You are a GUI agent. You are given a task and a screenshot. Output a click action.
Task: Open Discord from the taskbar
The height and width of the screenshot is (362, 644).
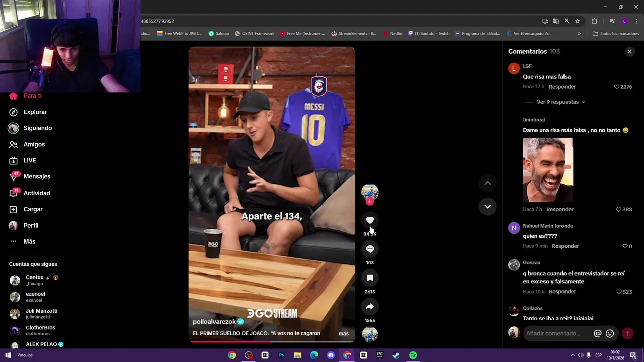click(x=331, y=355)
